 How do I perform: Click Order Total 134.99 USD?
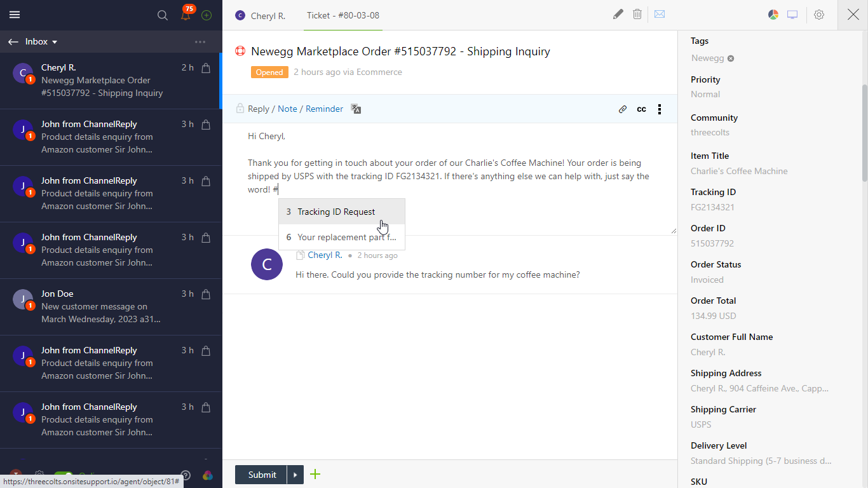[714, 316]
